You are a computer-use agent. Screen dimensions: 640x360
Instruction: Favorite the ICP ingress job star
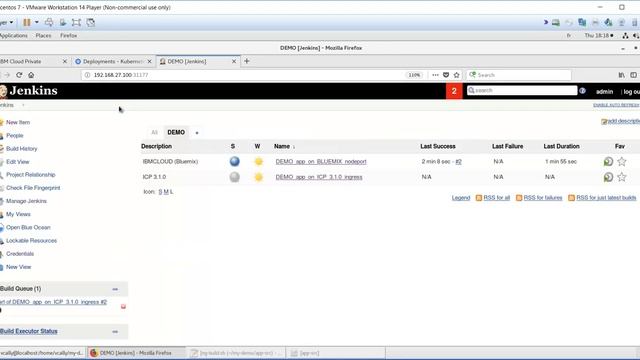pyautogui.click(x=622, y=177)
